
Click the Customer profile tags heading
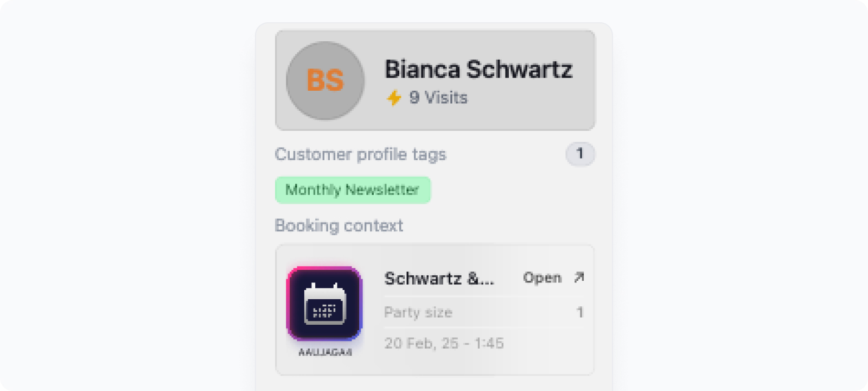tap(360, 154)
